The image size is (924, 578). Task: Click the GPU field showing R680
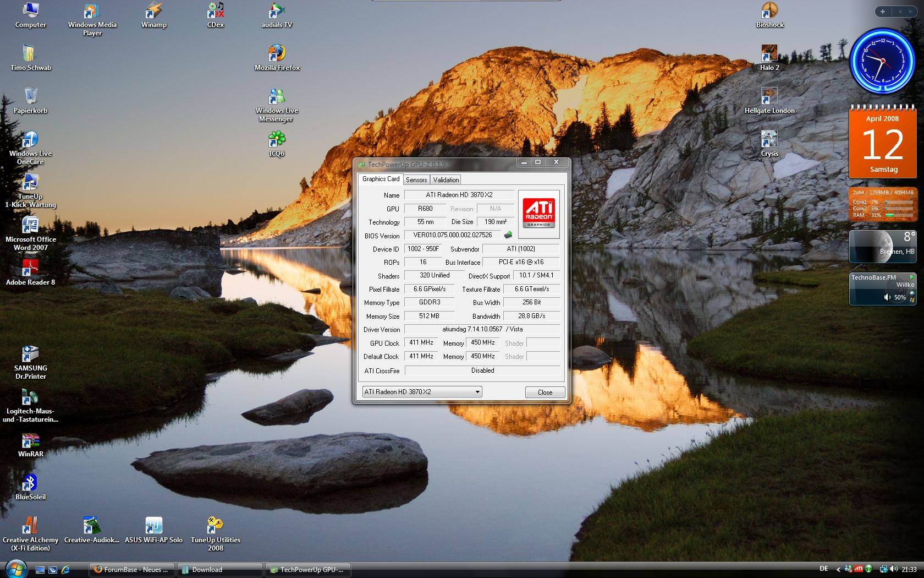pos(425,209)
